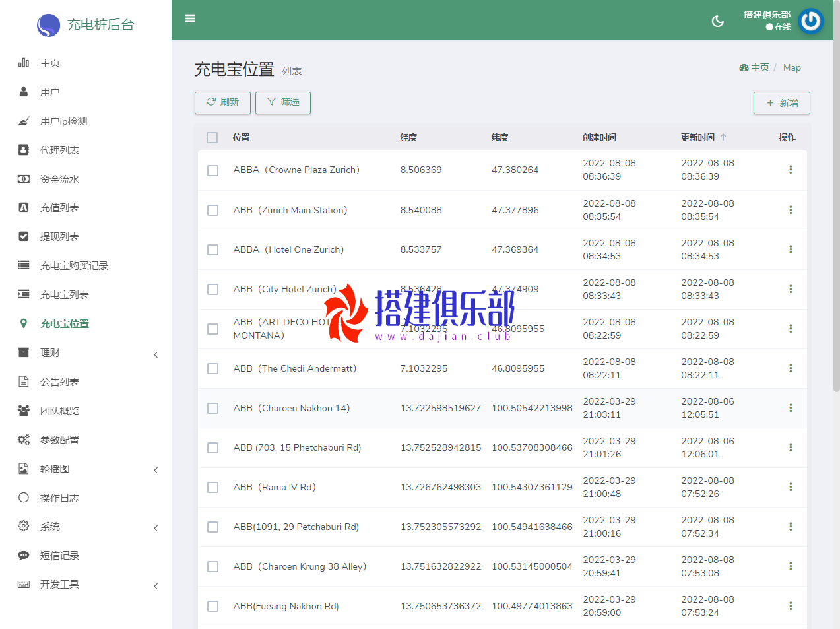This screenshot has width=840, height=629.
Task: Click the ABB(Fueang Nakhon Rd) location cell
Action: tap(286, 606)
